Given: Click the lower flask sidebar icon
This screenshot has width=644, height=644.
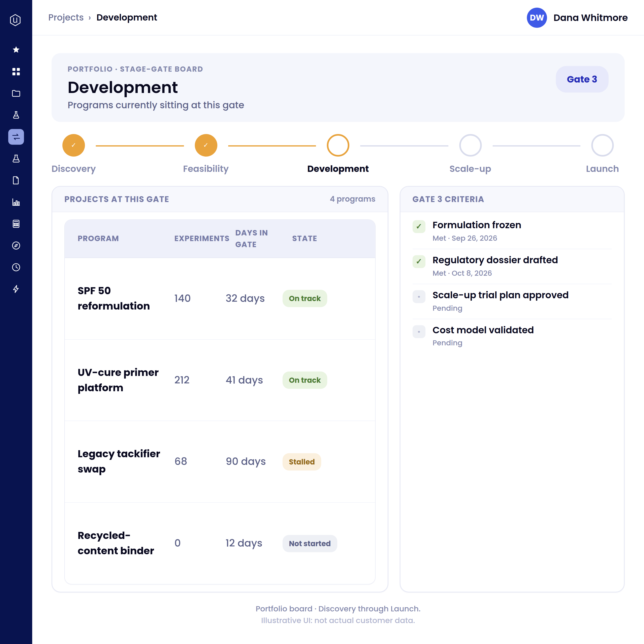Looking at the screenshot, I should click(x=16, y=158).
